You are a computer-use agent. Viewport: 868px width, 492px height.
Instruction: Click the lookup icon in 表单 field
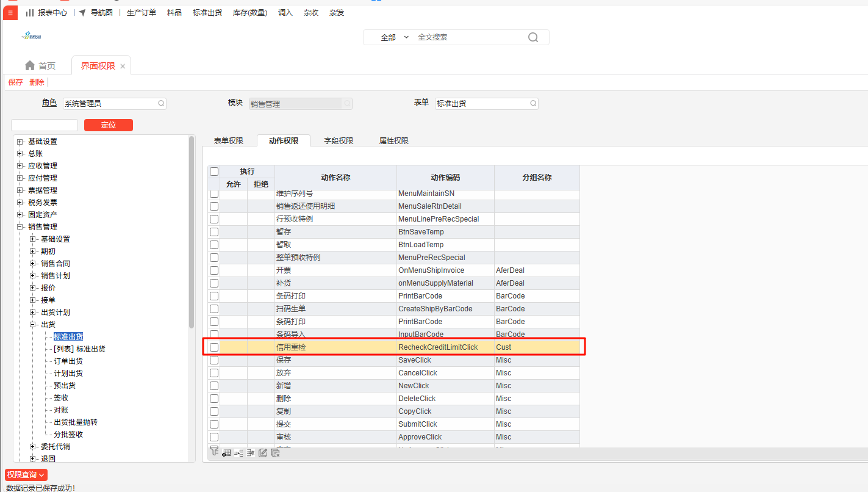533,104
